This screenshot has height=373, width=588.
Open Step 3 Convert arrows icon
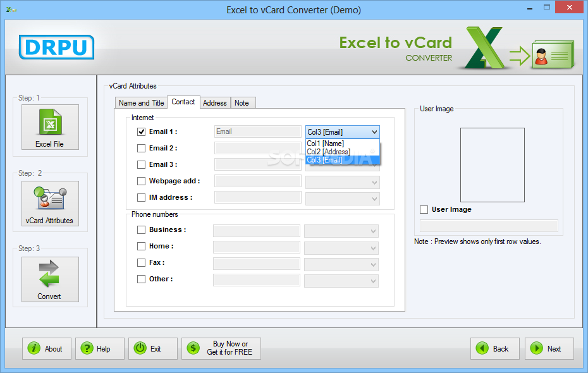pyautogui.click(x=49, y=274)
